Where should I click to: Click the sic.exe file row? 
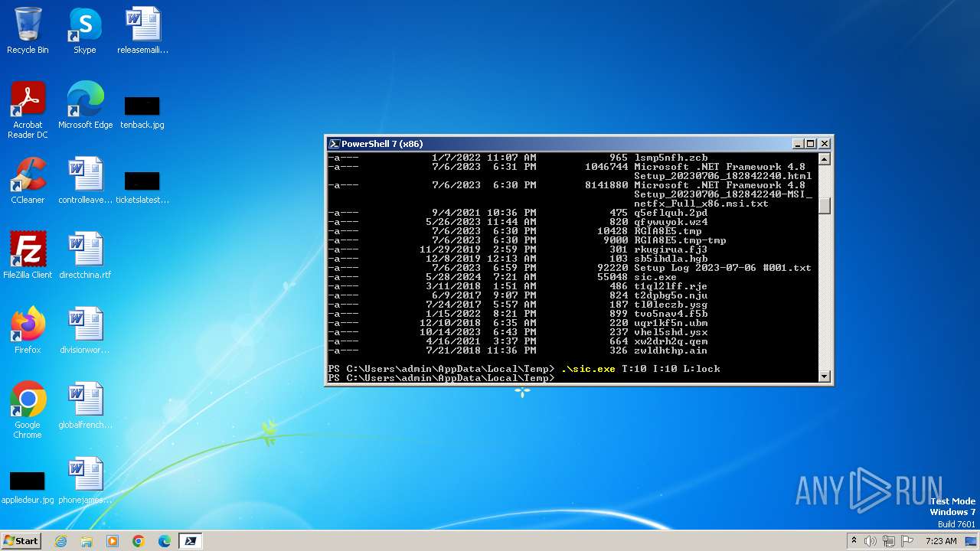point(502,277)
